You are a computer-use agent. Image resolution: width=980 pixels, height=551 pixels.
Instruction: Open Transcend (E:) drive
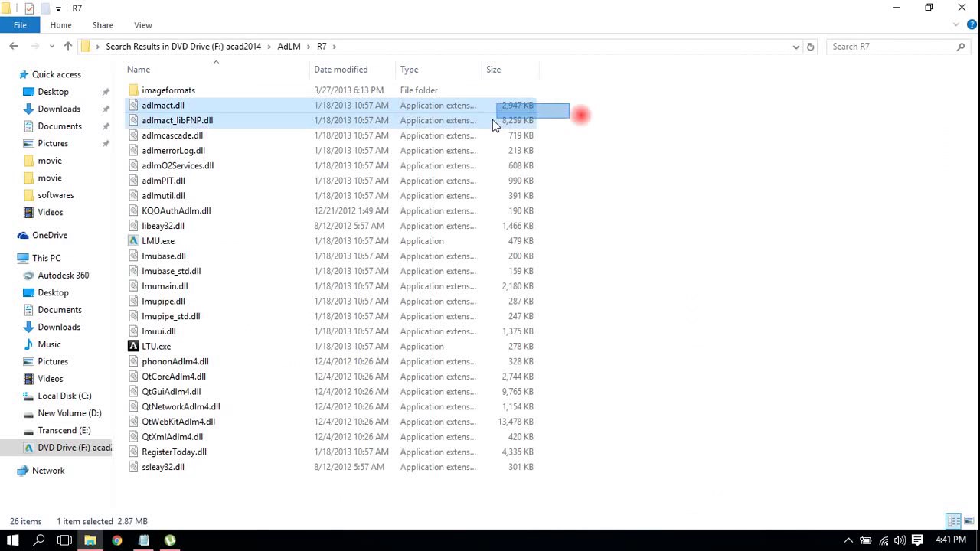(64, 431)
